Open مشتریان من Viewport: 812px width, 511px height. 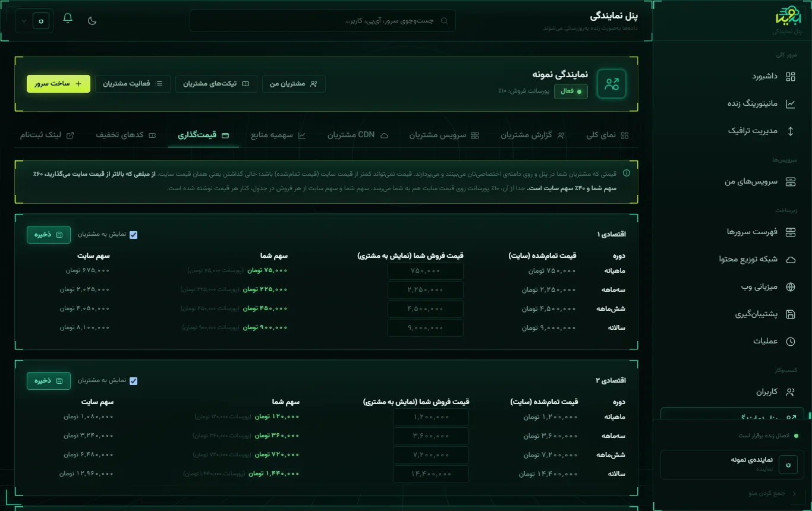(x=294, y=84)
